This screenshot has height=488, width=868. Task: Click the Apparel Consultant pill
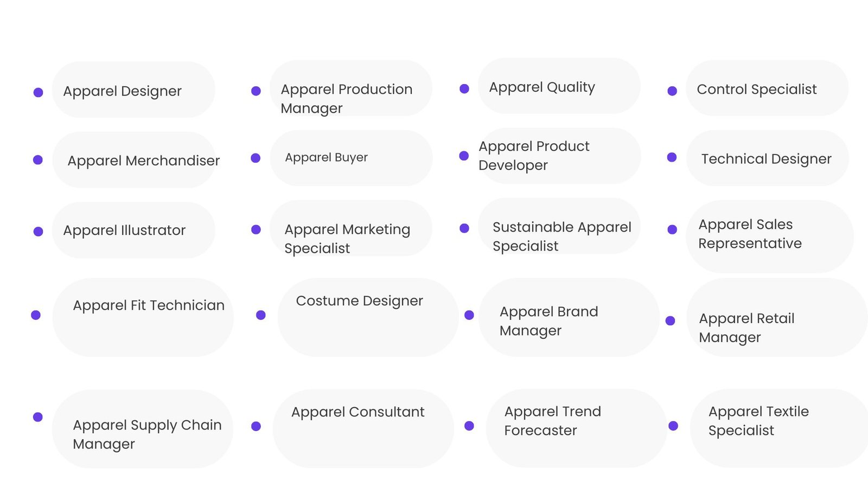point(363,428)
